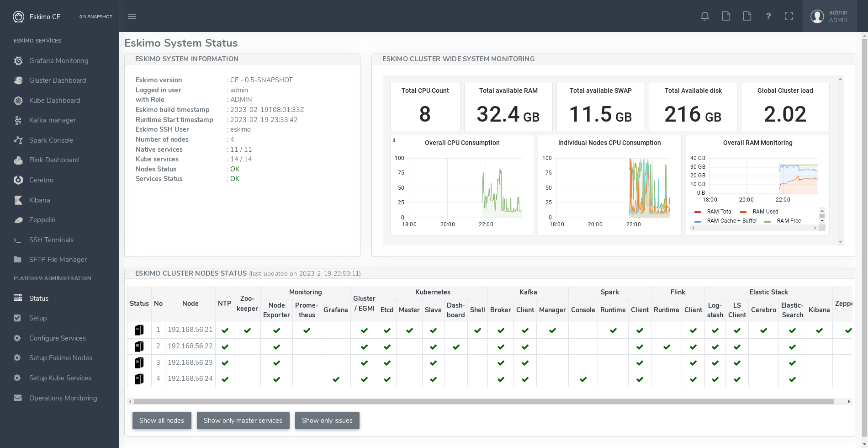Toggle RAM Total legend swatch
The height and width of the screenshot is (448, 868).
pyautogui.click(x=698, y=212)
